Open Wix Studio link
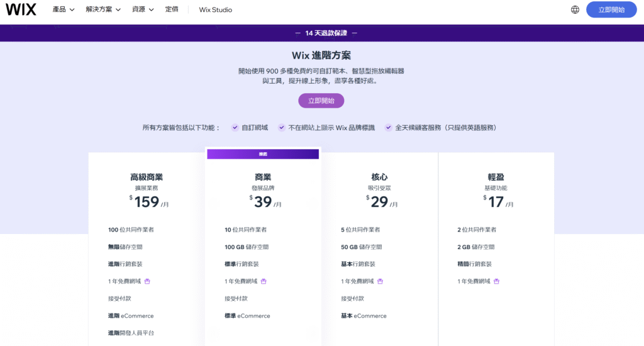The image size is (644, 346). point(216,9)
